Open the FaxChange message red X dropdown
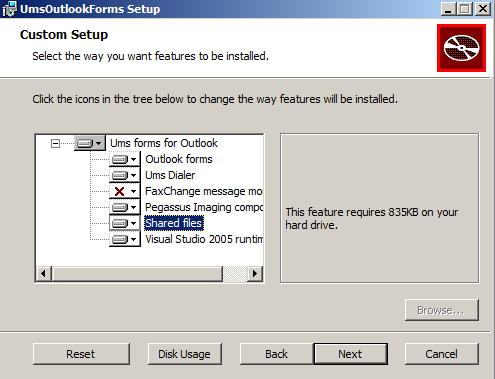This screenshot has width=495, height=379. click(x=125, y=191)
